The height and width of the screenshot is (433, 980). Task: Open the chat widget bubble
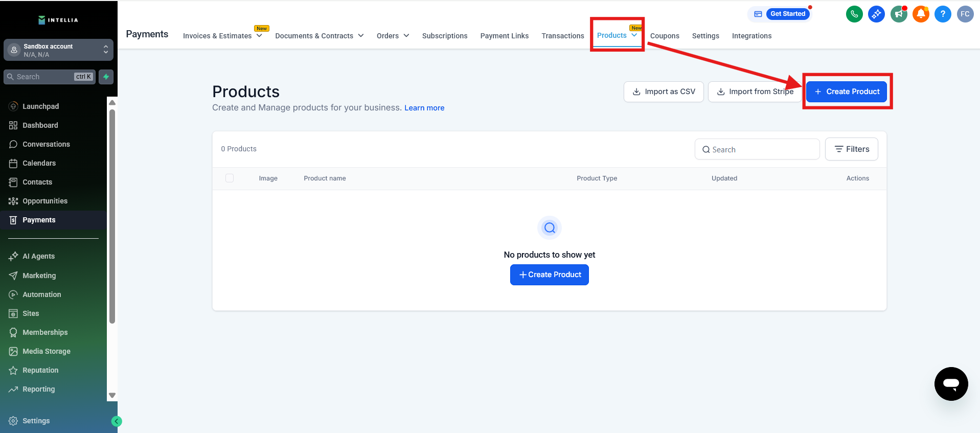click(951, 383)
